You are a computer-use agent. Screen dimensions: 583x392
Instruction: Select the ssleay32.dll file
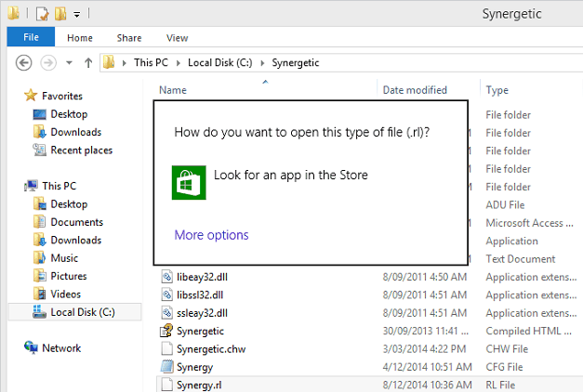click(x=202, y=313)
